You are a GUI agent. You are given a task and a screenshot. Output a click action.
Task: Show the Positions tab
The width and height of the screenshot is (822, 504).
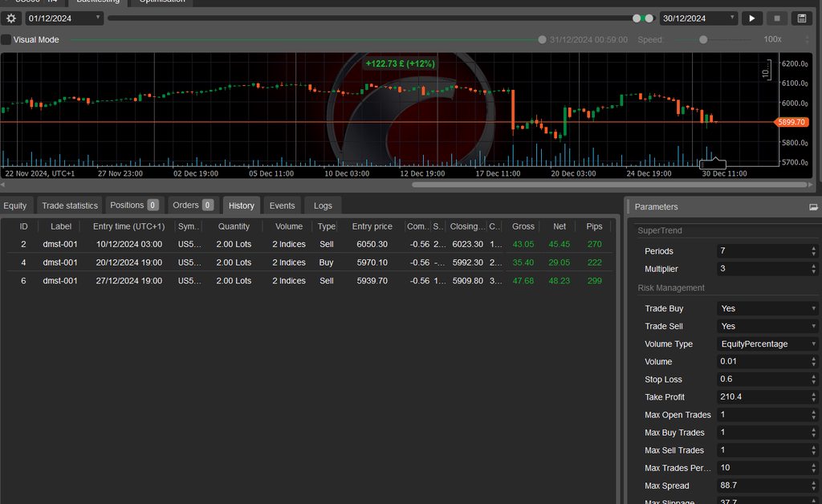click(x=134, y=205)
